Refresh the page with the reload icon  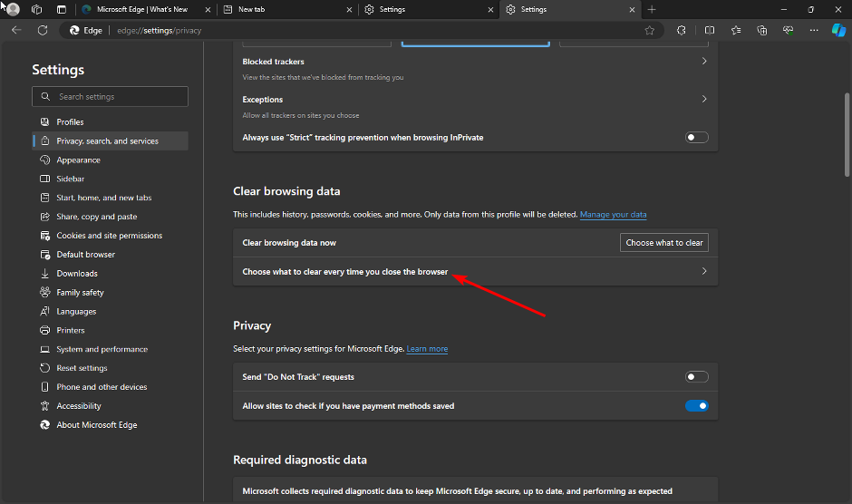tap(43, 31)
